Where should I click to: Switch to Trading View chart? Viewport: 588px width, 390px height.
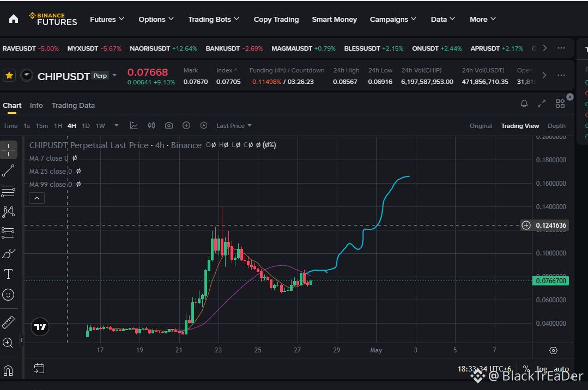(x=520, y=126)
